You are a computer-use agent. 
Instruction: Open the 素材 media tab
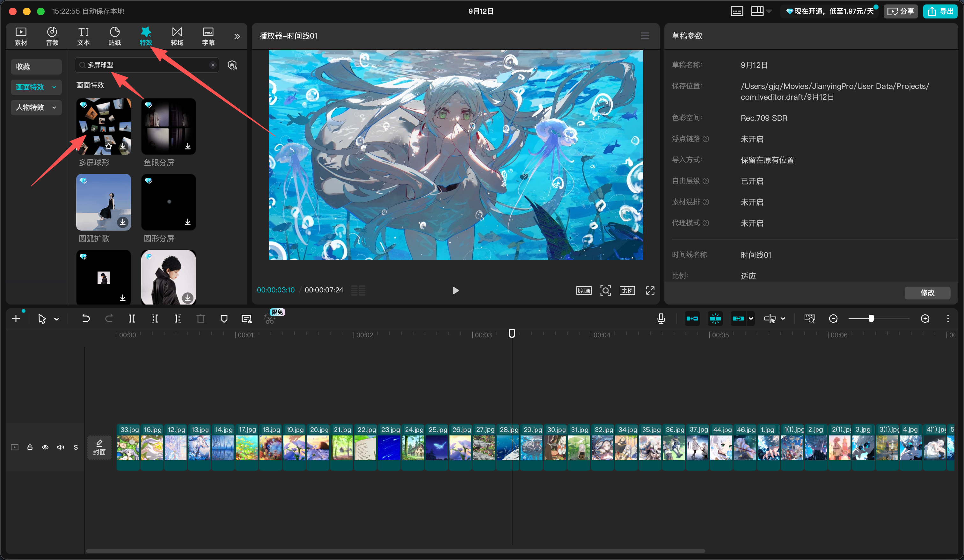tap(21, 36)
